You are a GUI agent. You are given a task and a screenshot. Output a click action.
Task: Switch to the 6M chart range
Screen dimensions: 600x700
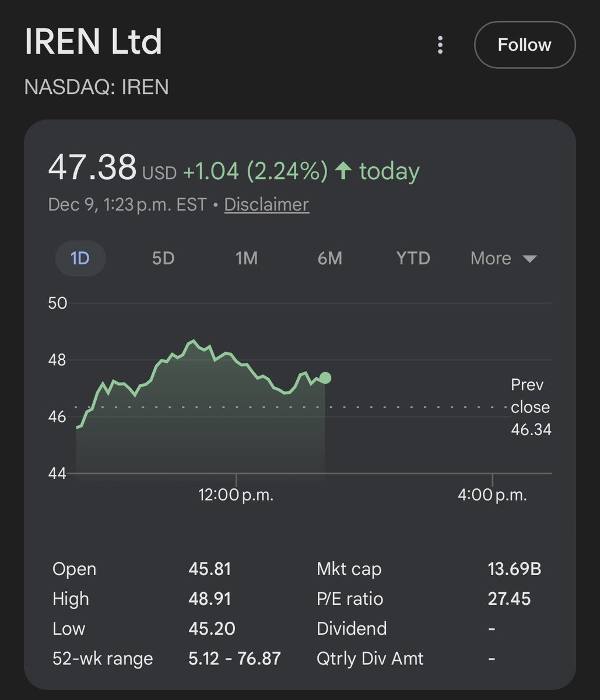pos(330,258)
